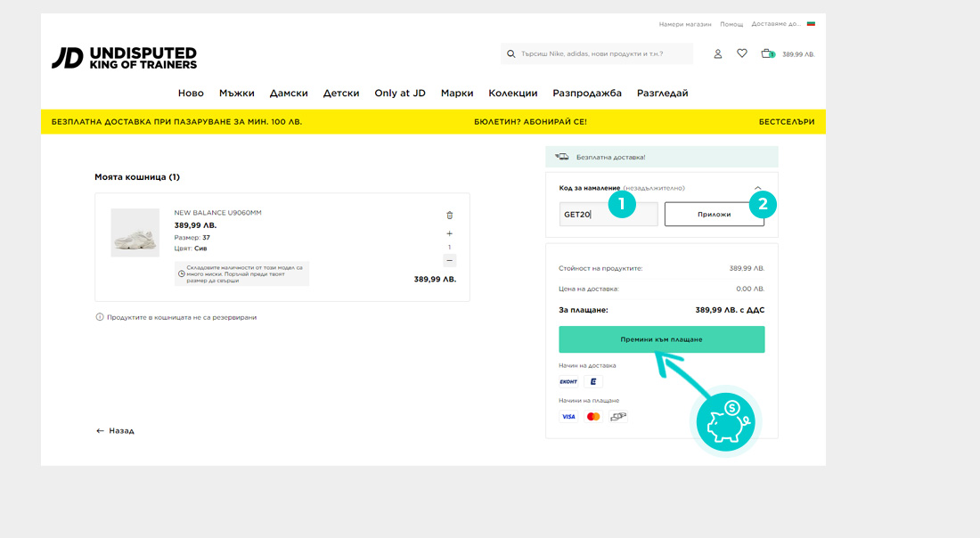Screen dimensions: 980x538
Task: Open the Only at JD menu
Action: point(400,94)
